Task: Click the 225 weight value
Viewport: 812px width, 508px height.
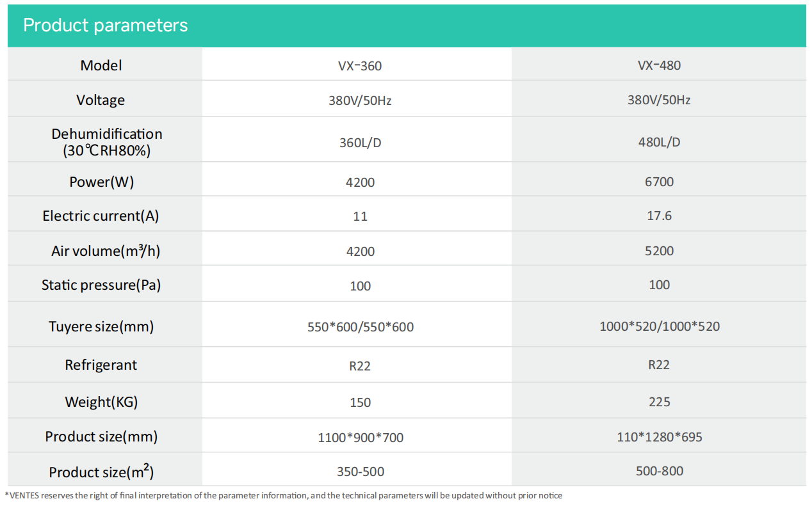Action: [x=659, y=402]
